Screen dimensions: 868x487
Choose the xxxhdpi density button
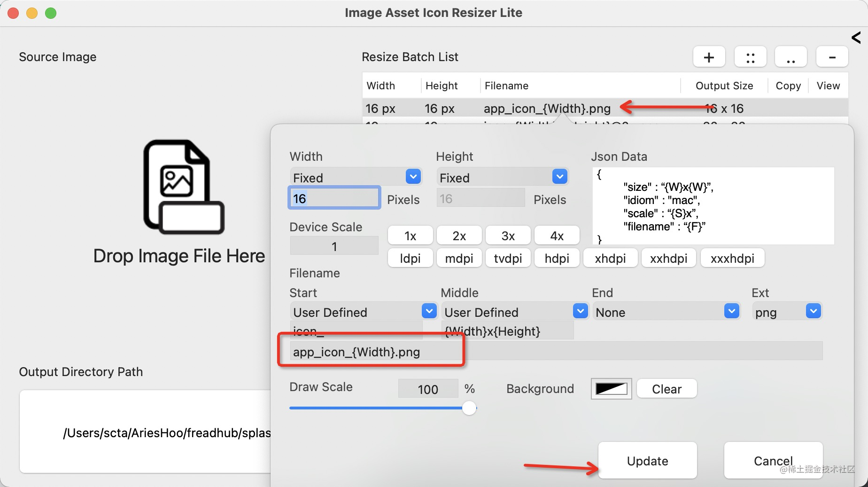732,258
